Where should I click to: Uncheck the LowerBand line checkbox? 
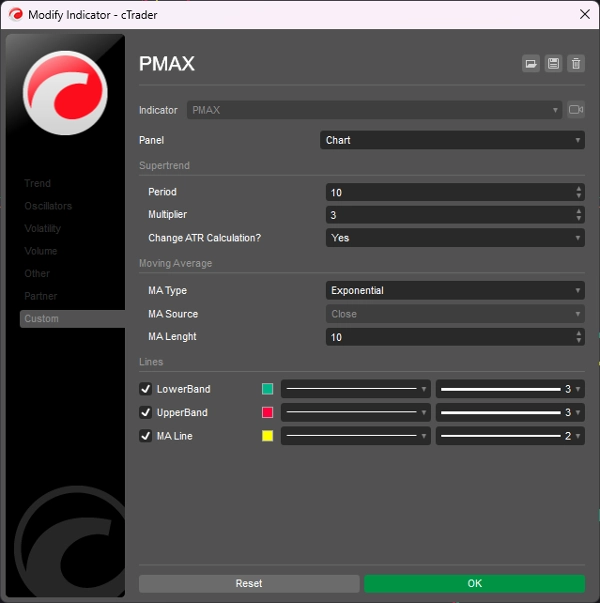click(145, 389)
